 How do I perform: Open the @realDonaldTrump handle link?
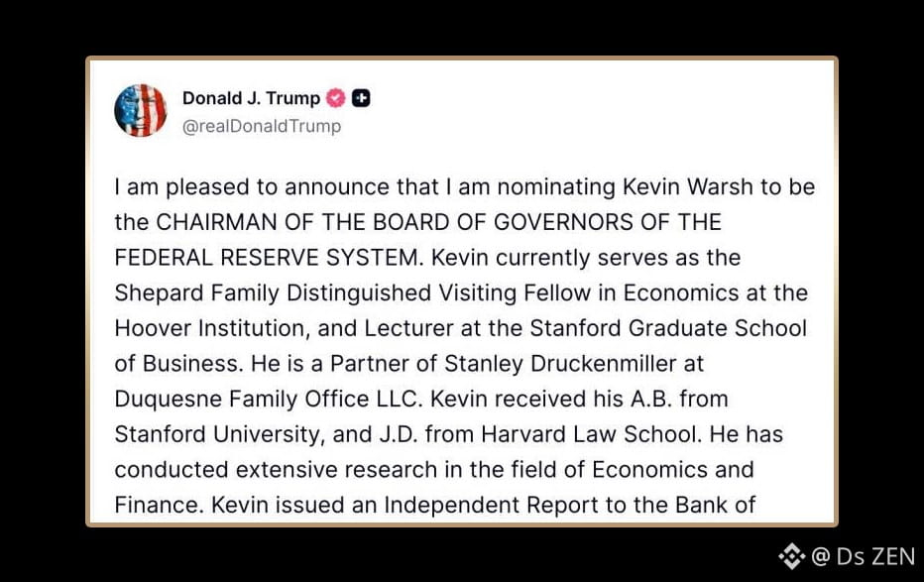coord(262,126)
